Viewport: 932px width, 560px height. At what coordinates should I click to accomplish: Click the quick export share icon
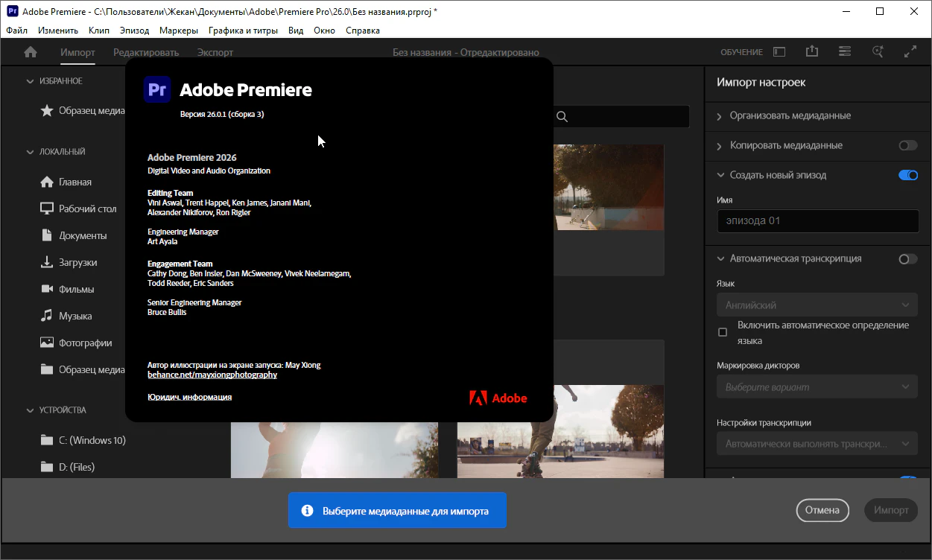pyautogui.click(x=812, y=51)
